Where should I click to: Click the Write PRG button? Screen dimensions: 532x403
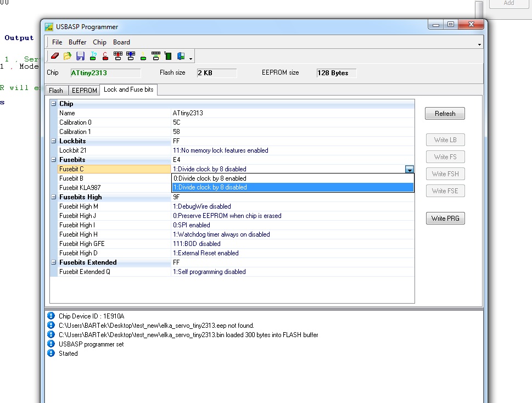click(445, 218)
